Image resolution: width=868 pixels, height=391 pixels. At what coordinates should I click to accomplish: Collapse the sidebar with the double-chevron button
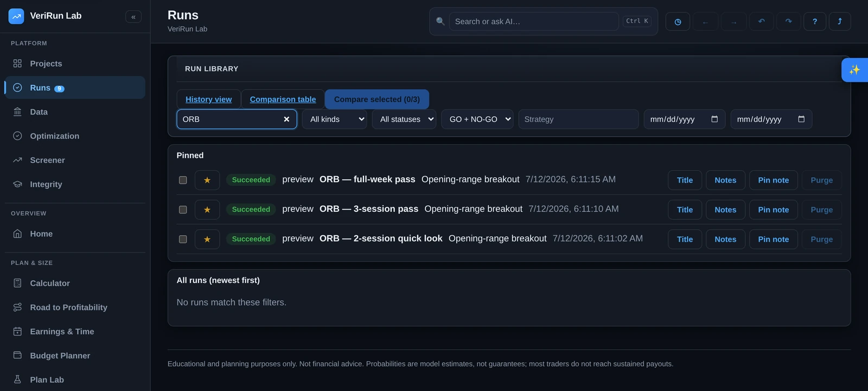coord(133,17)
